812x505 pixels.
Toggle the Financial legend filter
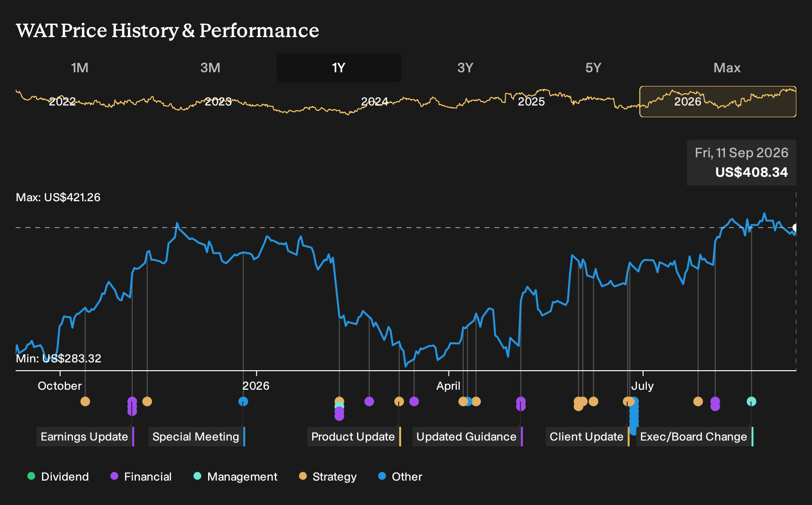coord(141,477)
